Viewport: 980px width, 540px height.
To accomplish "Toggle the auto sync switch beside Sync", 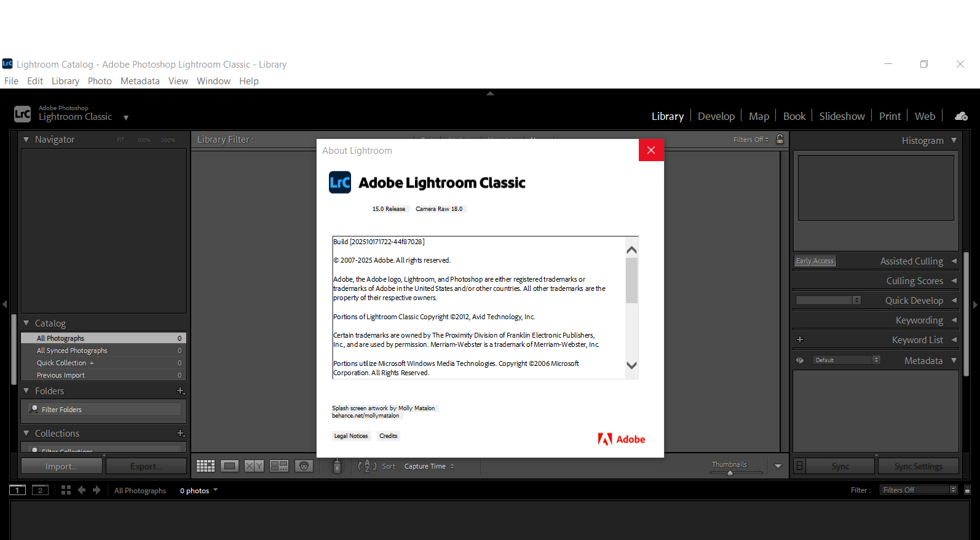I will point(799,466).
